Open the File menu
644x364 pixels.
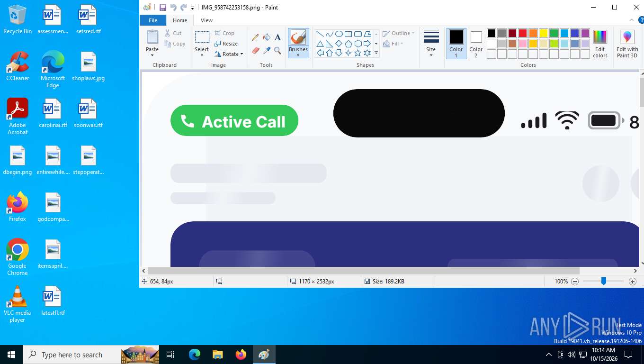pyautogui.click(x=153, y=20)
